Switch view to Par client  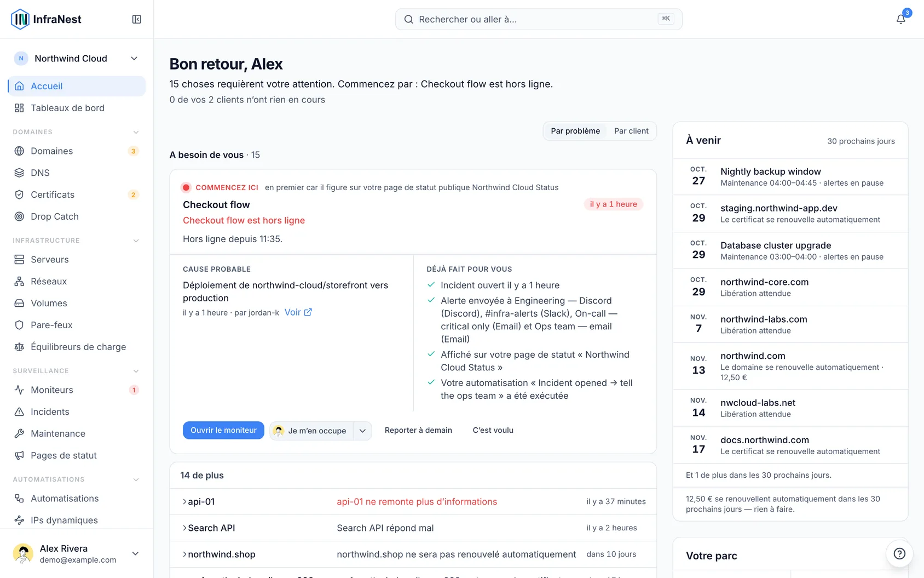point(631,131)
